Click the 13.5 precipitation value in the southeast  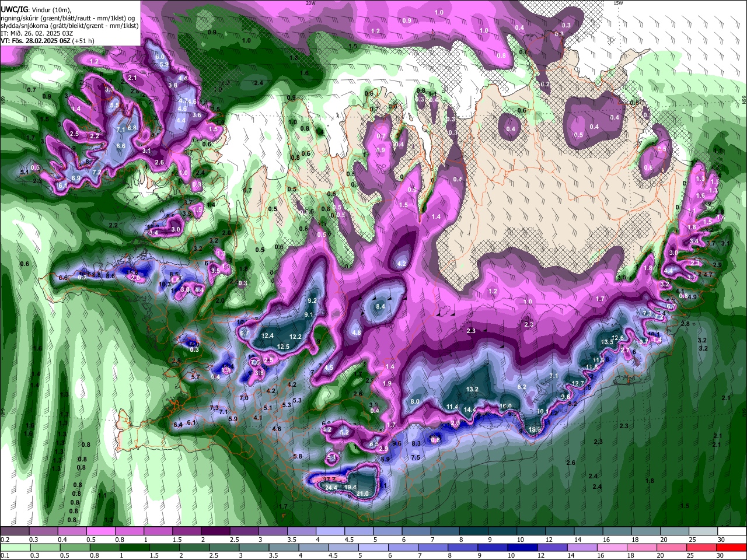tap(607, 342)
